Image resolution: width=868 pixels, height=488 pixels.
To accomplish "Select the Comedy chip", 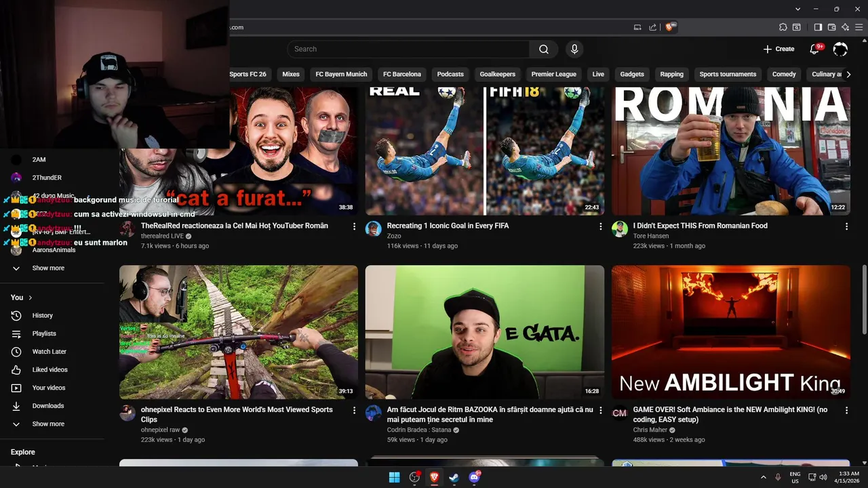I will coord(784,75).
